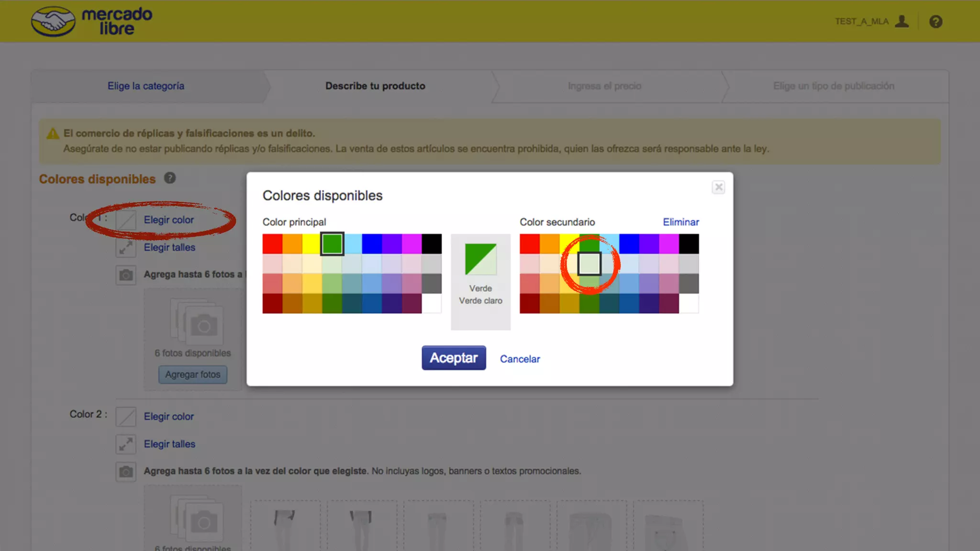The width and height of the screenshot is (980, 551).
Task: Choose the magenta swatch in Color secundario palette
Action: pos(668,244)
